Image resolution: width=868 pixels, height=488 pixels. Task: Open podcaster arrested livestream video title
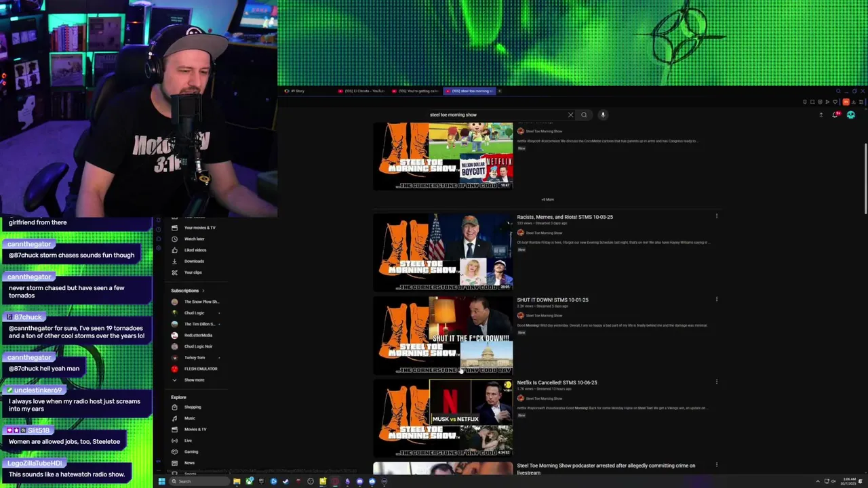[x=606, y=469]
